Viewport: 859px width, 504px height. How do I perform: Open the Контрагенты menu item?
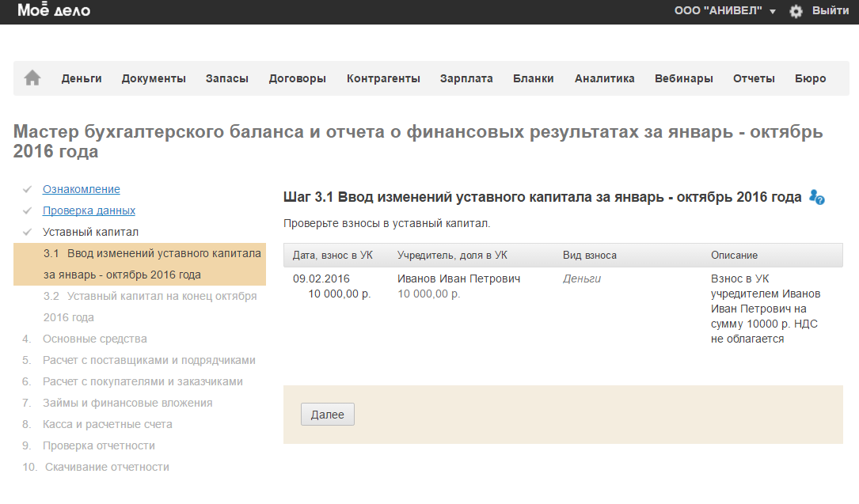(383, 78)
